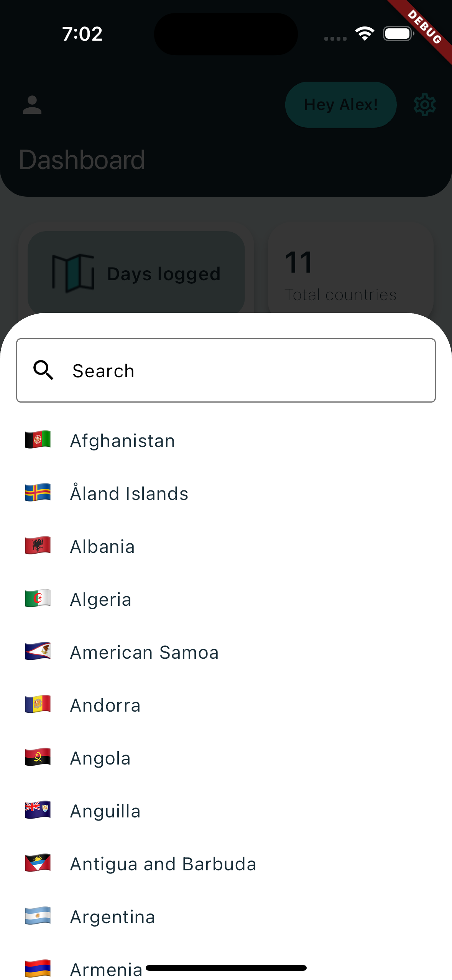452x980 pixels.
Task: Tap the Hey Alex! greeting button
Action: [x=341, y=105]
